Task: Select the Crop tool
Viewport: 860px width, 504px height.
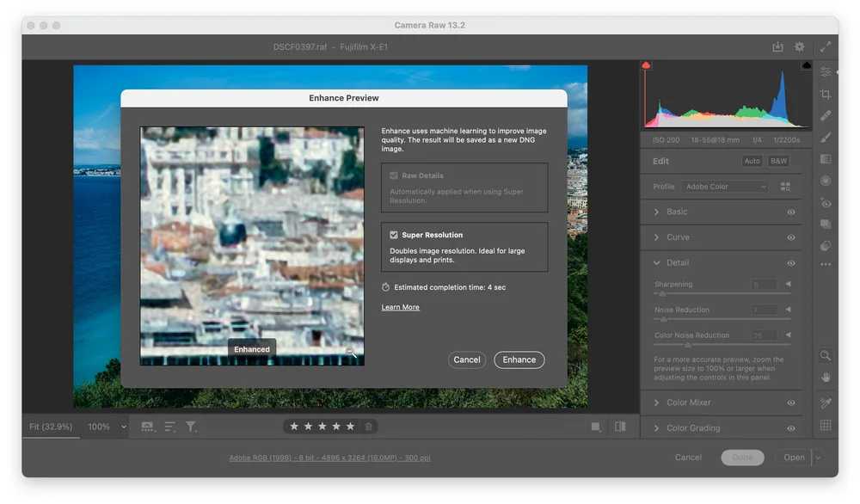Action: click(x=826, y=94)
